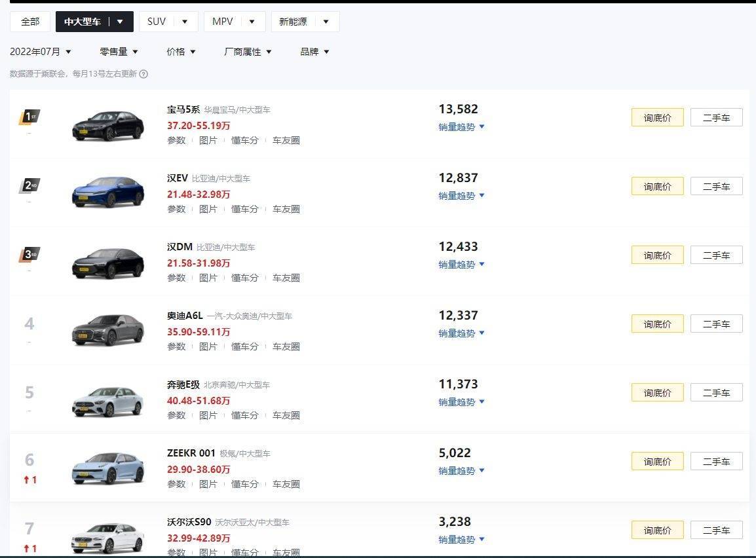
Task: Expand 销量趋势 for 奥迪A6L
Action: pos(461,333)
